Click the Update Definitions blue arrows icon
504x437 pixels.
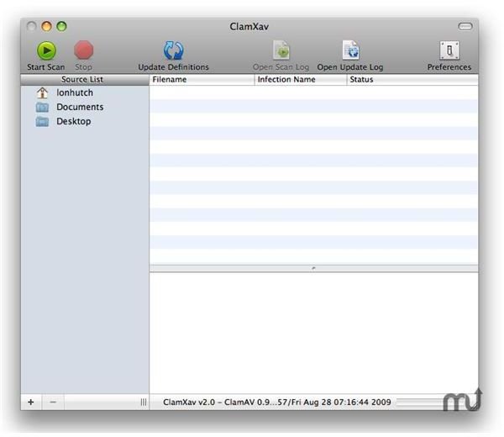coord(173,50)
